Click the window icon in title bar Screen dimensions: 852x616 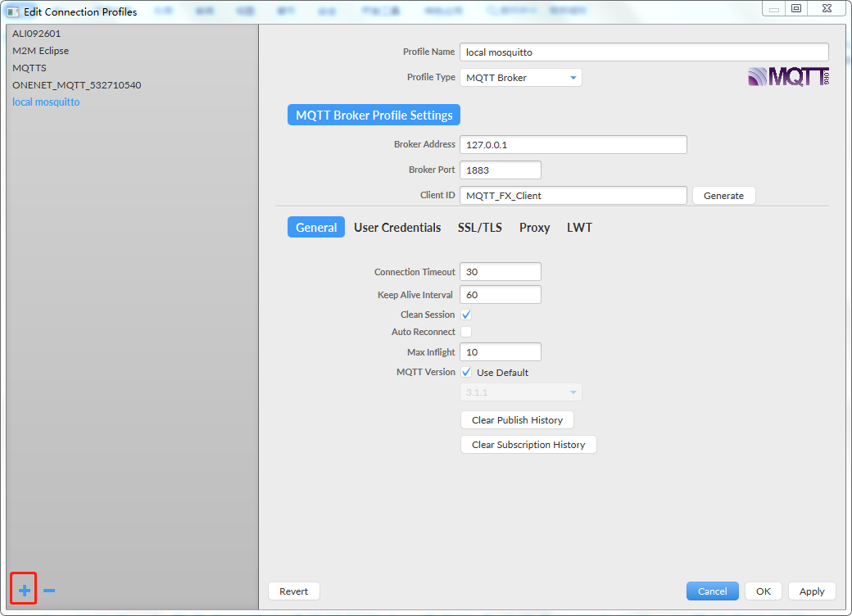pyautogui.click(x=12, y=11)
